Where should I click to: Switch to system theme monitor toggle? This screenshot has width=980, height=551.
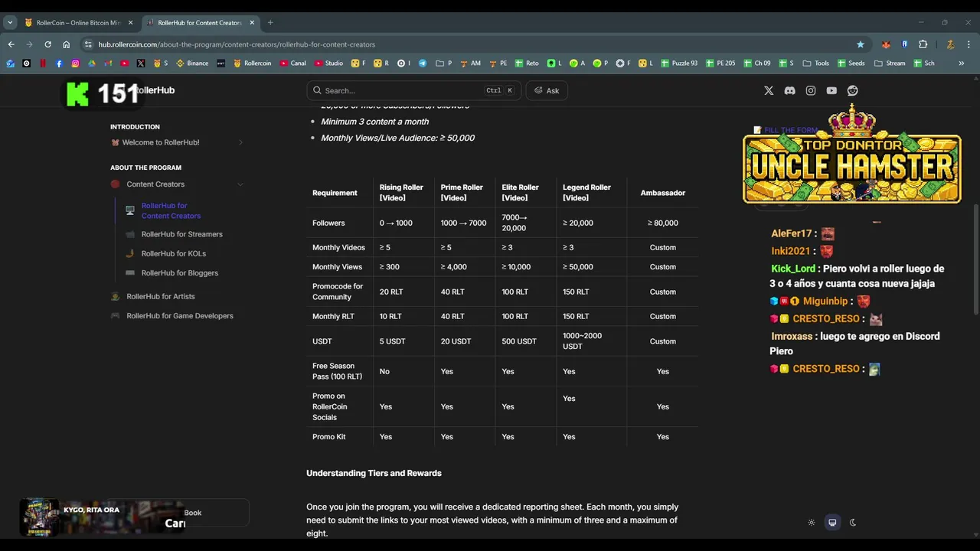click(832, 523)
